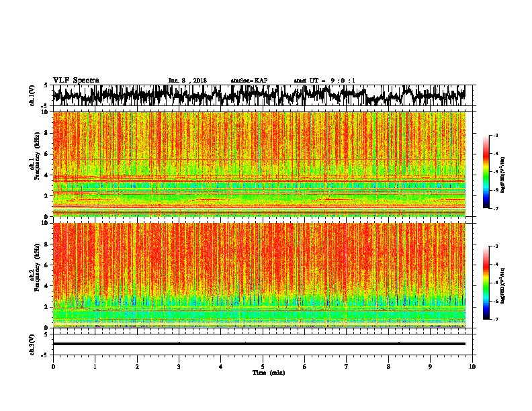
Task: Click the ch.2 spectrogram color scale bar
Action: [x=486, y=283]
